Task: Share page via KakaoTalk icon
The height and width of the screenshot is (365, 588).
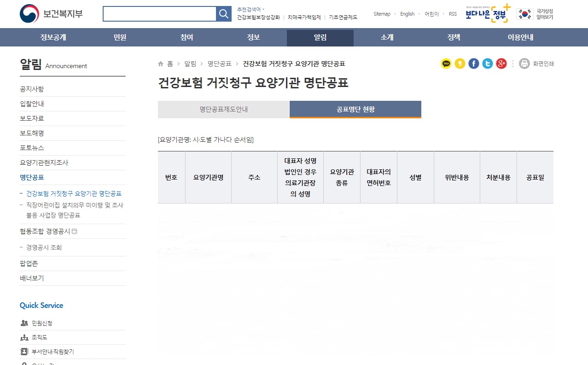Action: 446,64
